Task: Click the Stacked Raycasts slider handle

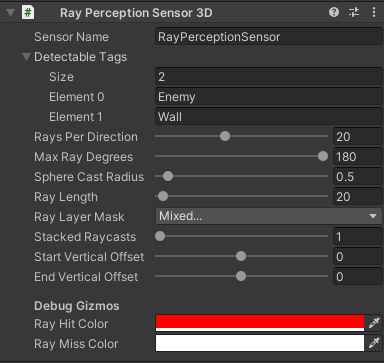Action: (160, 236)
